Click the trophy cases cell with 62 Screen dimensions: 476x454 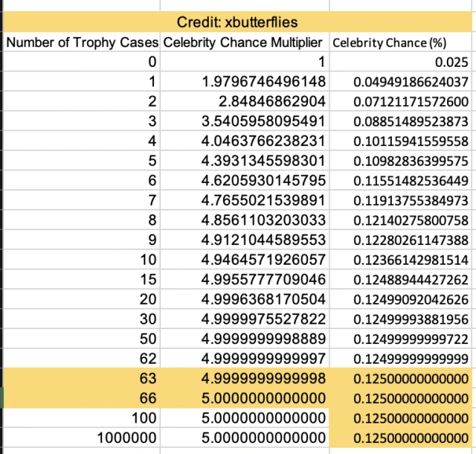(82, 358)
